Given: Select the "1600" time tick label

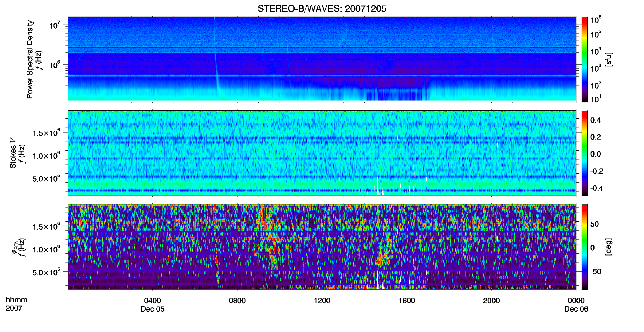Looking at the screenshot, I should 407,300.
